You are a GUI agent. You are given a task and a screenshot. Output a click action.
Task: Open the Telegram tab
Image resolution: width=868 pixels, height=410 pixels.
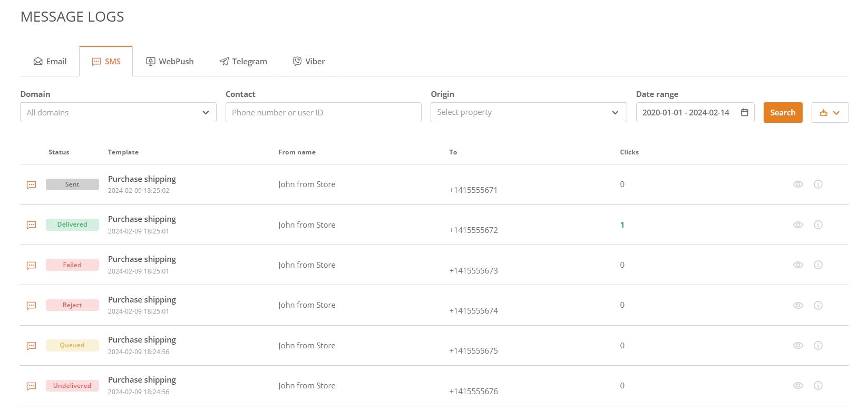pyautogui.click(x=243, y=62)
